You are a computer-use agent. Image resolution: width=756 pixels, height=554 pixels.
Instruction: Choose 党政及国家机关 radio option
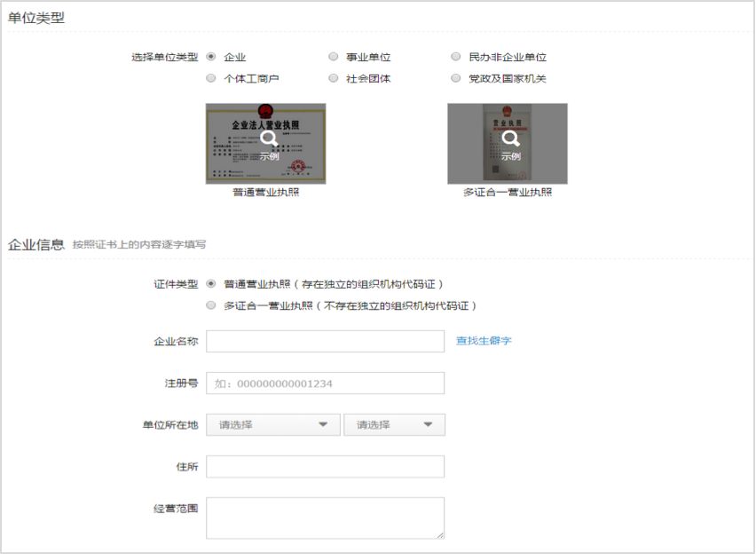click(x=455, y=78)
